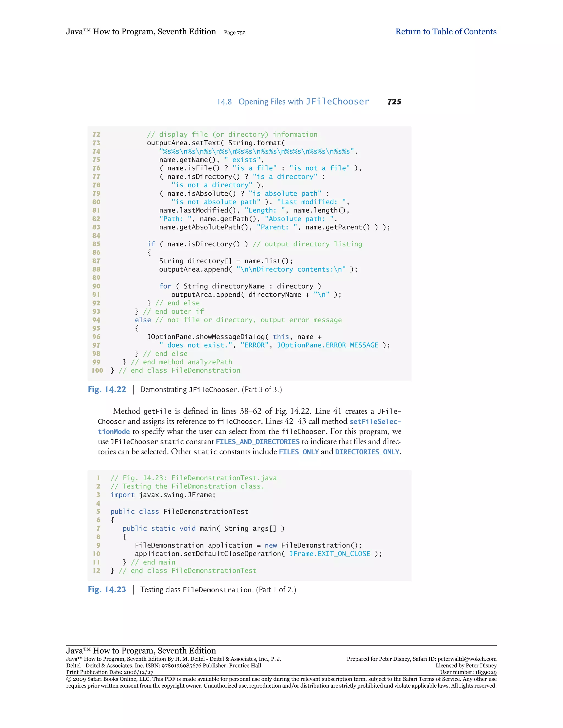Viewport: 563px width, 728px height.
Task: Click the Page 752 label in the header
Action: (x=234, y=33)
